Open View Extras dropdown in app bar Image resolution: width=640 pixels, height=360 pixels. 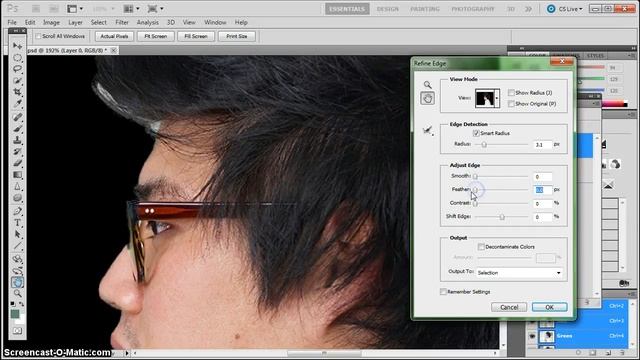(x=75, y=9)
